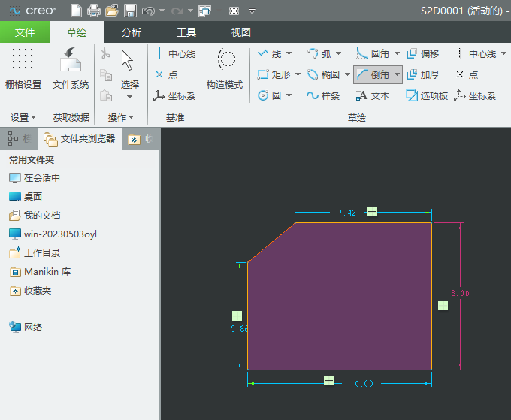Expand the Rectangle (矩形) dropdown arrow
The width and height of the screenshot is (511, 420).
click(x=298, y=74)
